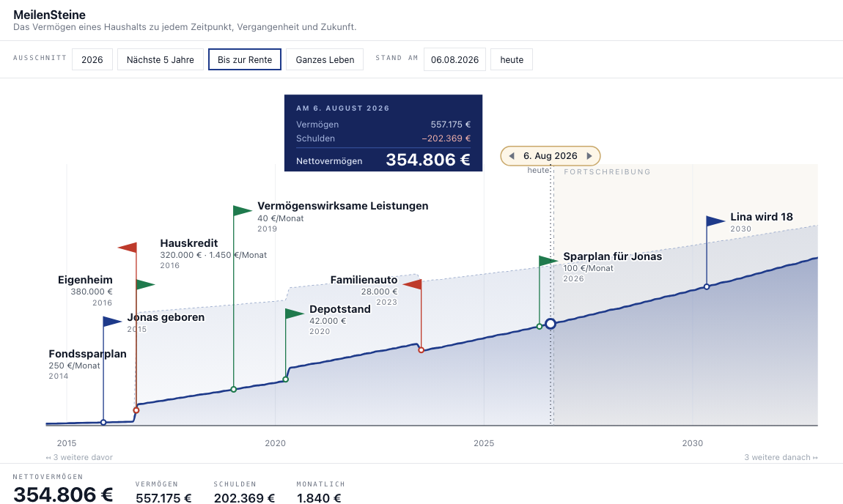Step to the previous day with left arrow
843x504 pixels.
pyautogui.click(x=511, y=156)
